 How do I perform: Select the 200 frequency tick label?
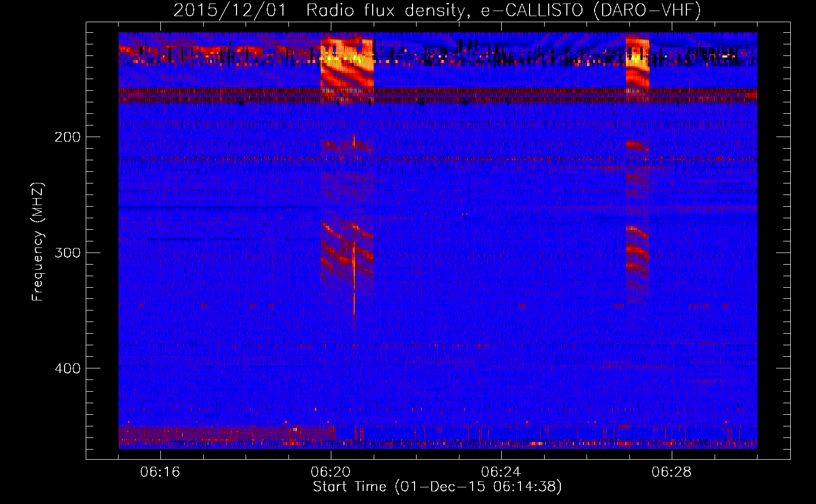(68, 137)
